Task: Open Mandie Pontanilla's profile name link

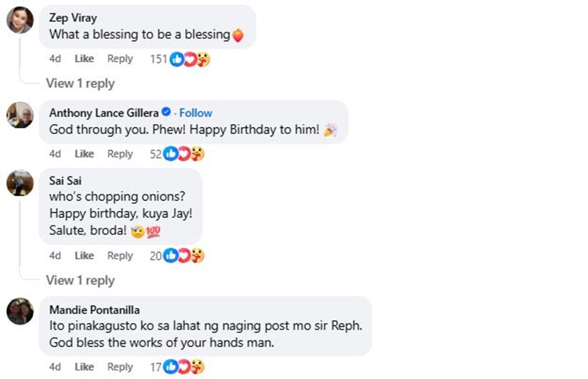Action: click(94, 309)
